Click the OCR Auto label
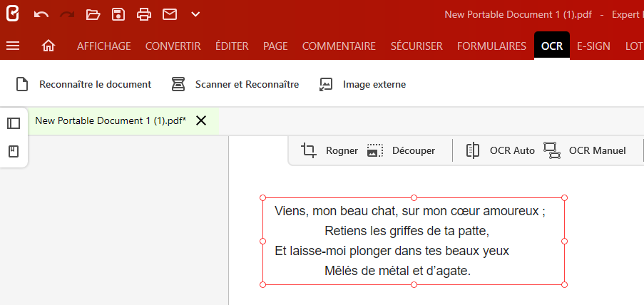 click(x=512, y=150)
